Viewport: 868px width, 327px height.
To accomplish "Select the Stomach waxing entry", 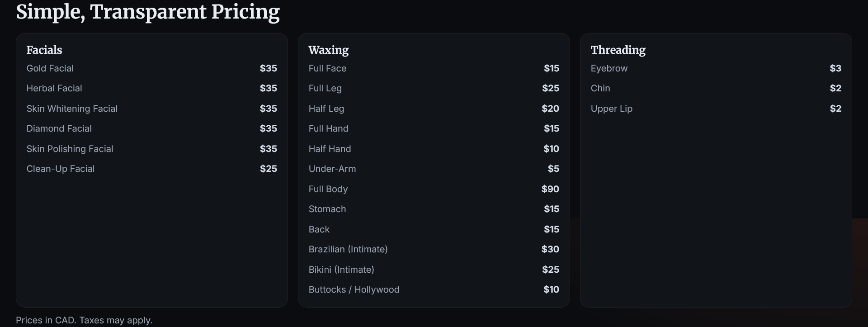I will 327,209.
